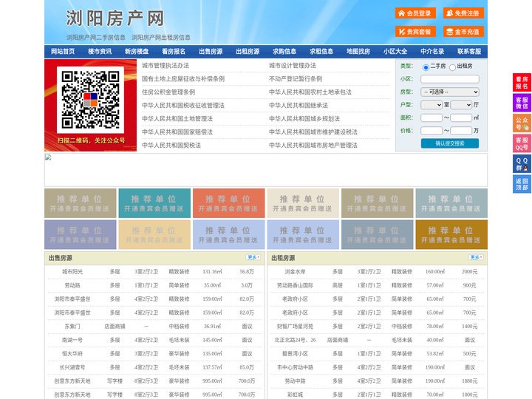This screenshot has height=399, width=532.
Task: Open the 城市阳光 sale listing
Action: (72, 272)
